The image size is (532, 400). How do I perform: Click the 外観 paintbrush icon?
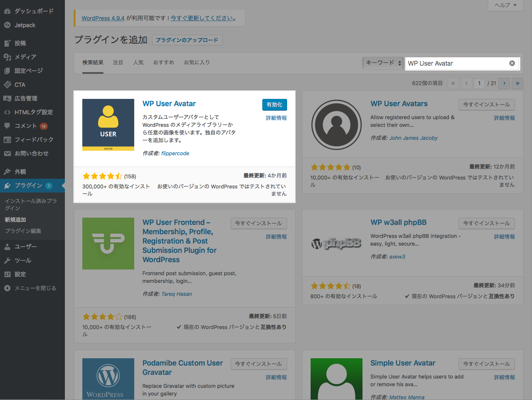(7, 172)
